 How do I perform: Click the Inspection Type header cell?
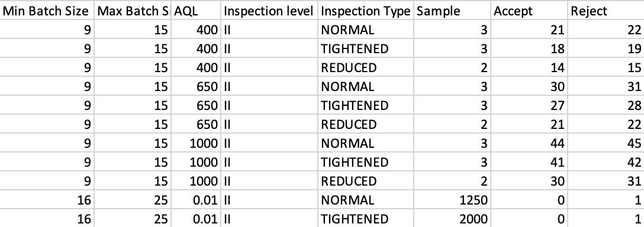(x=366, y=11)
